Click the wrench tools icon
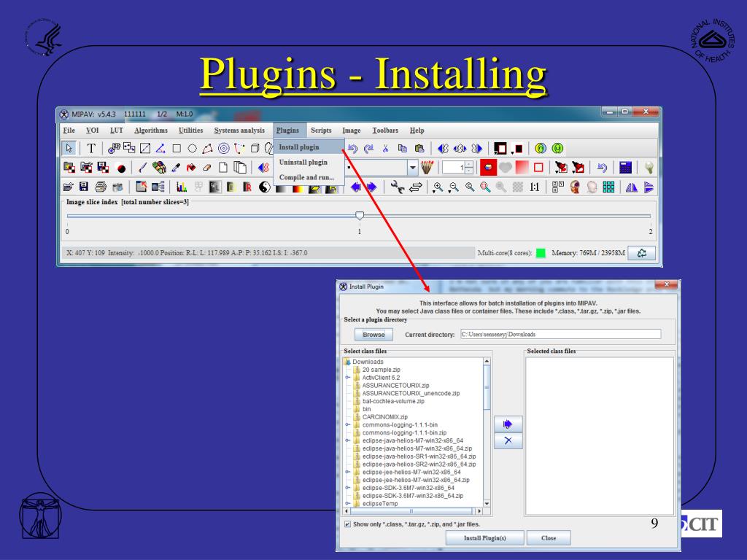This screenshot has height=560, width=747. [397, 187]
